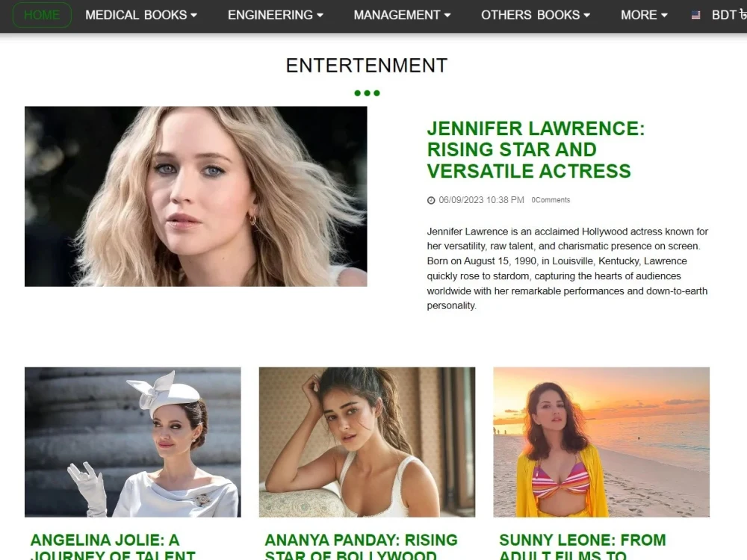Click the 06/09/2023 10:38 PM date text
The height and width of the screenshot is (560, 747).
click(x=481, y=200)
